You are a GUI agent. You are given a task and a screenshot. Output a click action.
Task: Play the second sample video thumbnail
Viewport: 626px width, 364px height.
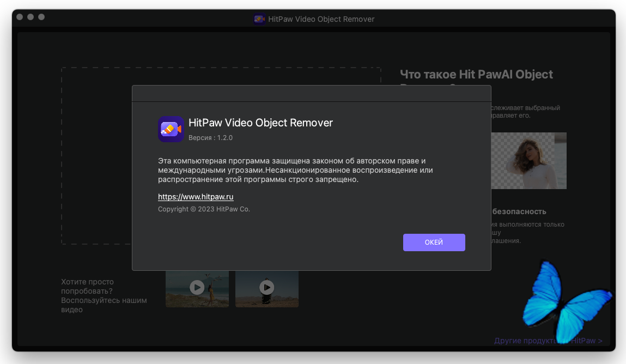click(266, 287)
